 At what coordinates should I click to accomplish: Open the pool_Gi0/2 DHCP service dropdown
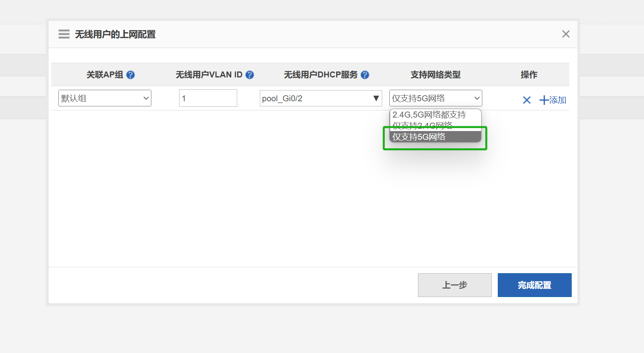(321, 98)
